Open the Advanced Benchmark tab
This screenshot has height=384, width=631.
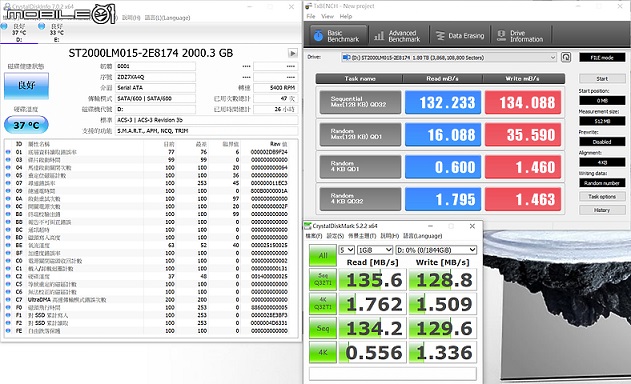[x=398, y=36]
